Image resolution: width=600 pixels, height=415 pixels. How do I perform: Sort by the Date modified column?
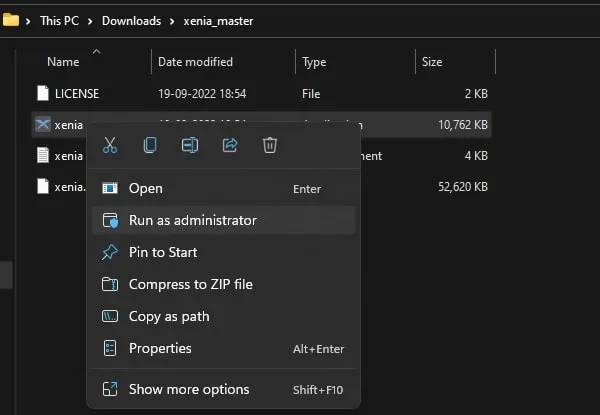coord(195,62)
